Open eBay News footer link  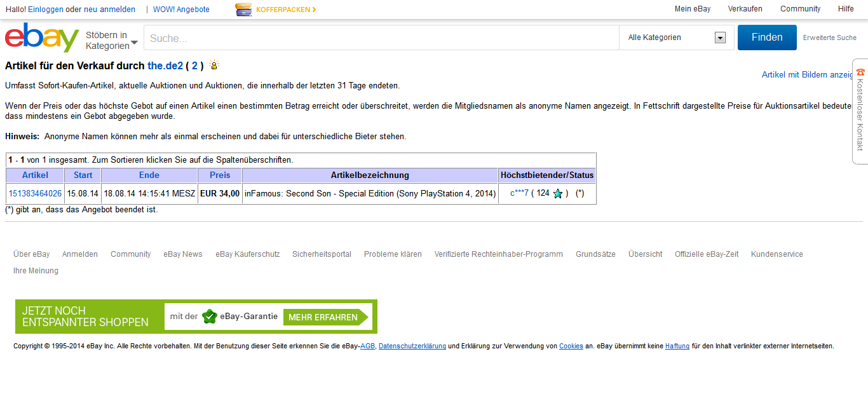pyautogui.click(x=183, y=254)
